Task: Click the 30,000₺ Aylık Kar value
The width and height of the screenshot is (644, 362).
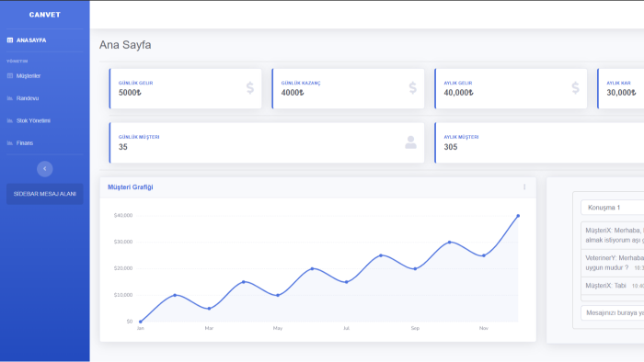Action: (x=621, y=93)
